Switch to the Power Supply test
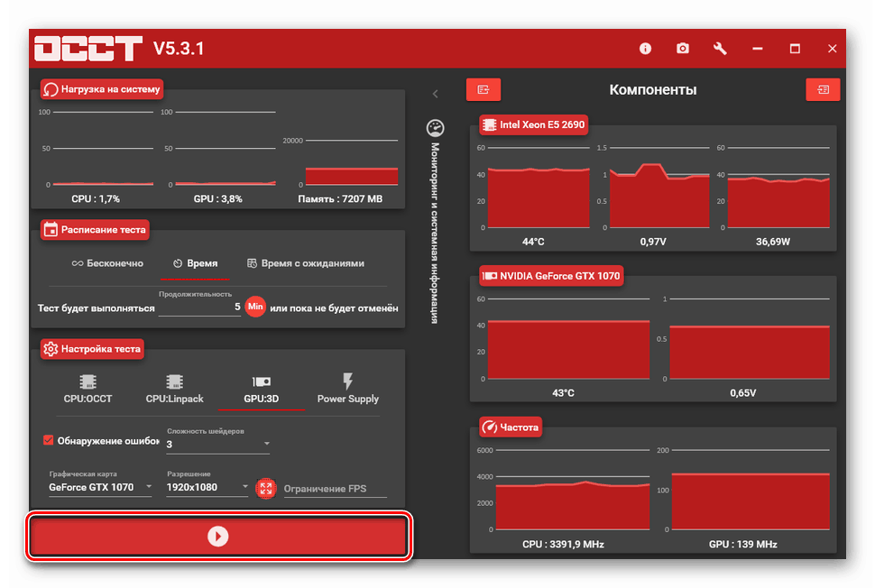 (347, 389)
